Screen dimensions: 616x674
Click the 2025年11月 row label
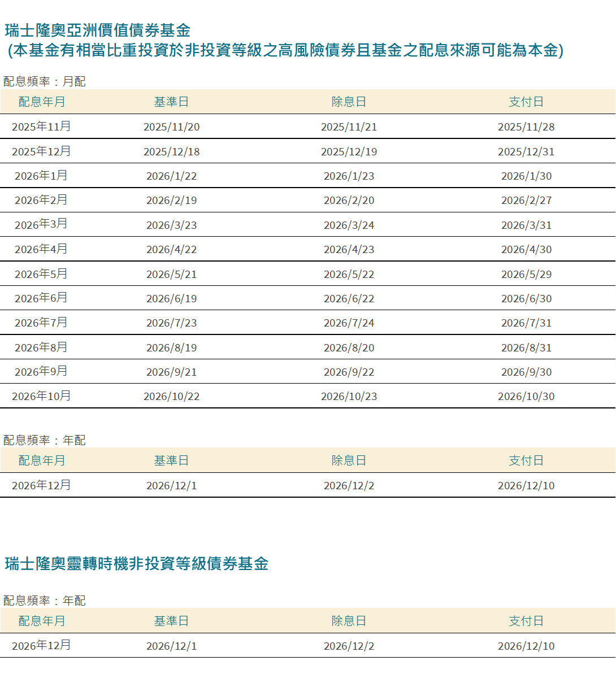(41, 127)
